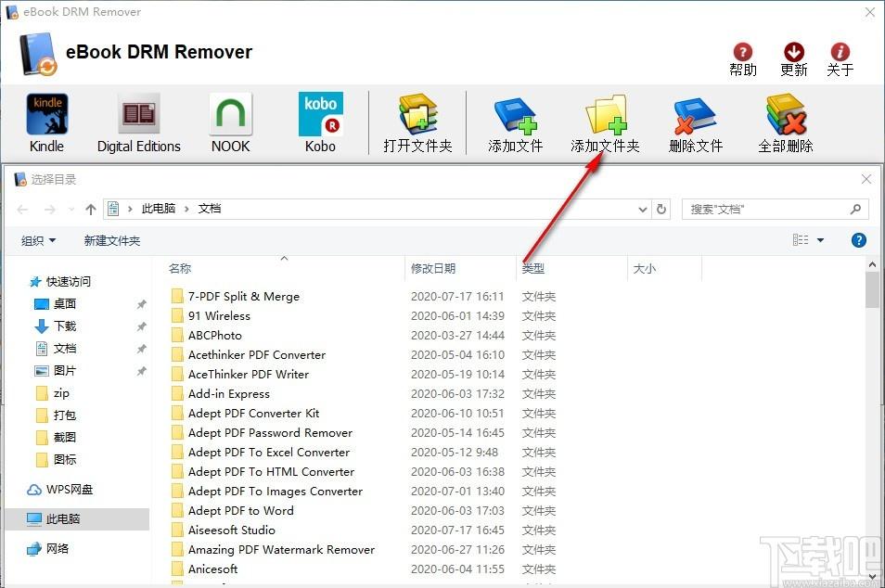This screenshot has width=885, height=588.
Task: Open the recent locations dropdown arrow
Action: [71, 210]
